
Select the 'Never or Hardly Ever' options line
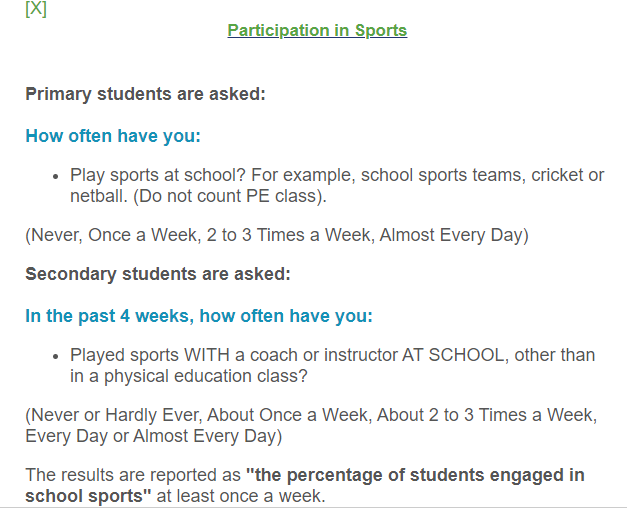click(311, 425)
